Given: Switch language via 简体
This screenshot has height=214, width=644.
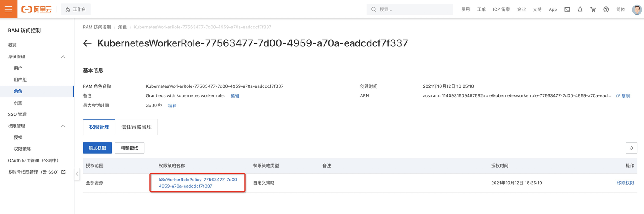Looking at the screenshot, I should (x=620, y=9).
